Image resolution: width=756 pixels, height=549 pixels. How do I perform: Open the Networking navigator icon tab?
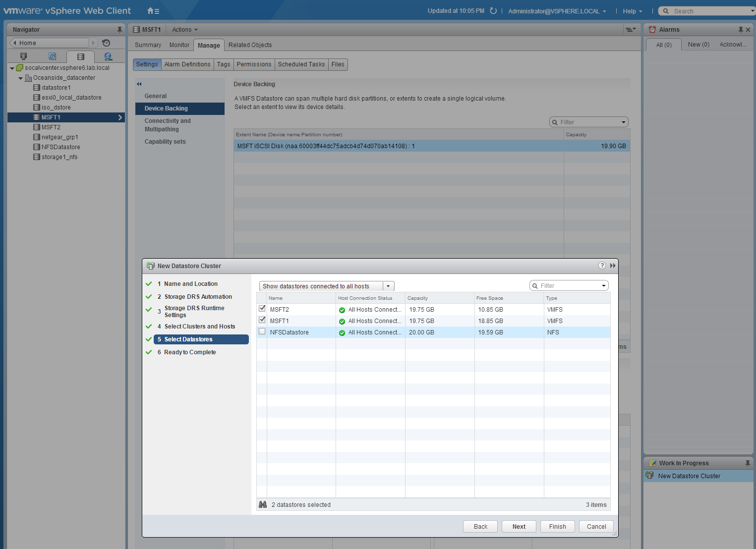[108, 56]
